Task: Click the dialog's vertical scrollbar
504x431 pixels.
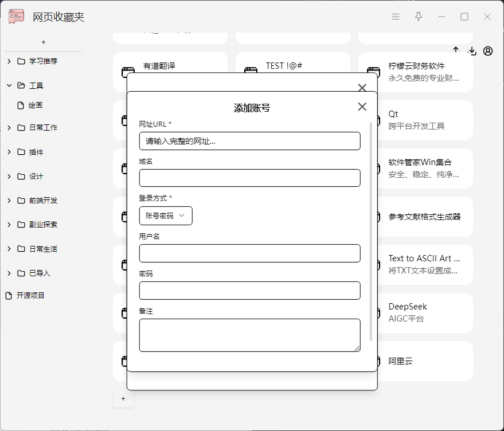Action: 371,229
